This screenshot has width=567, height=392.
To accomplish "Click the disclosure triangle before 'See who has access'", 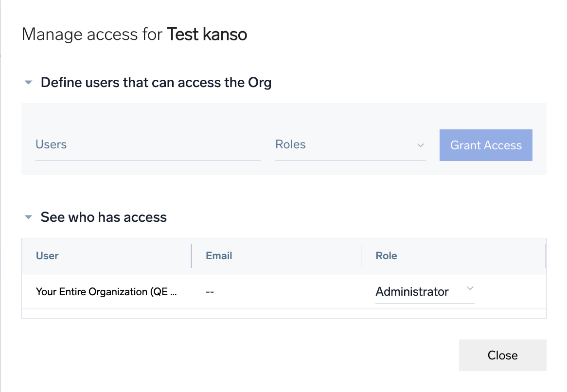I will coord(28,217).
